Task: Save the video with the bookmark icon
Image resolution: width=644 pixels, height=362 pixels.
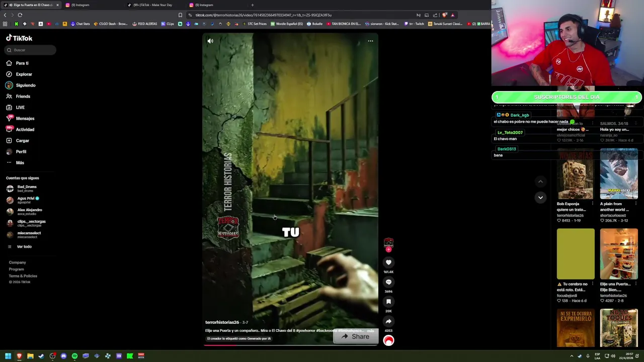Action: click(x=388, y=302)
